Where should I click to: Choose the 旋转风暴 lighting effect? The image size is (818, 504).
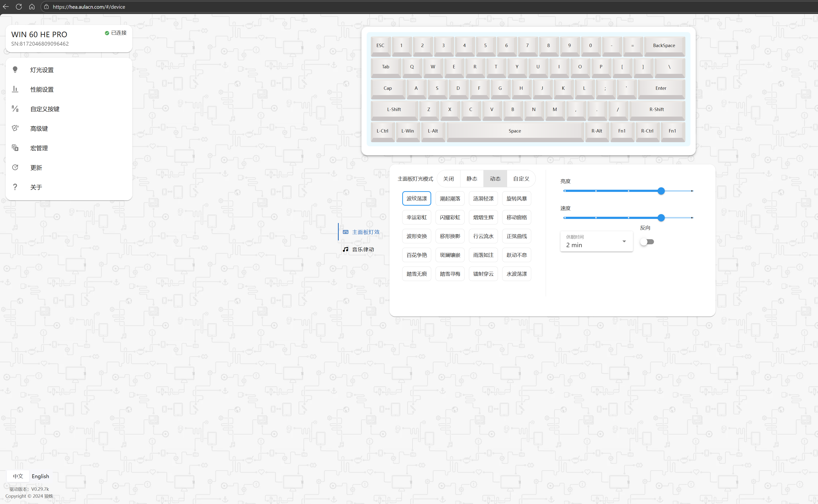(517, 199)
